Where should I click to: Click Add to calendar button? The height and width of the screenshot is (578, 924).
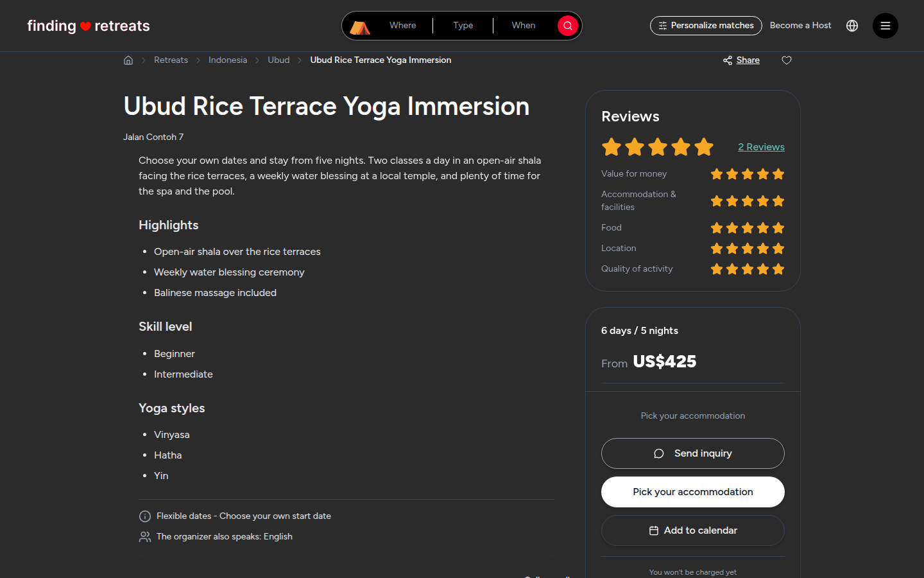pos(693,530)
